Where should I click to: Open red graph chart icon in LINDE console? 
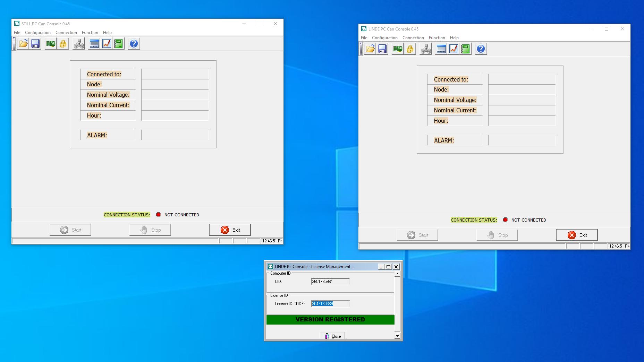pos(454,49)
